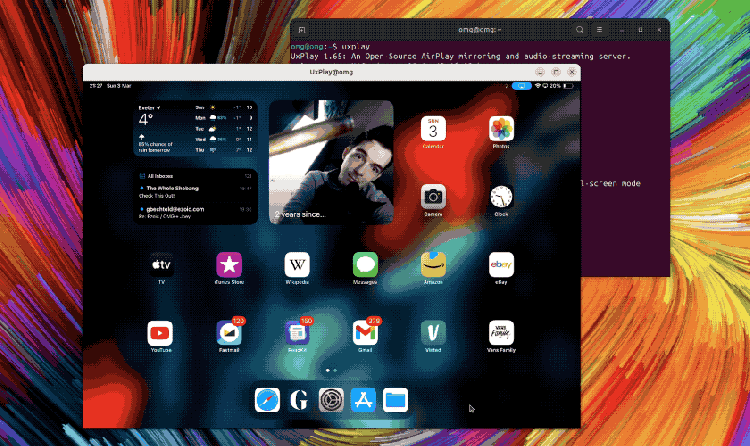Launch the eBay app

click(x=501, y=265)
